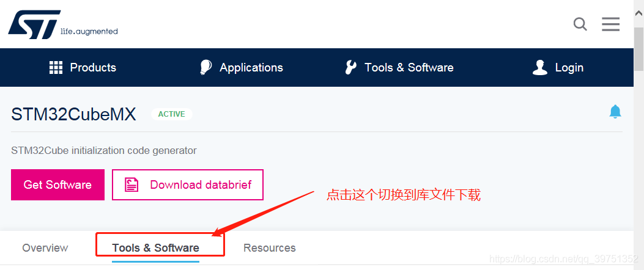
Task: Open Tools & Software in the navigation bar
Action: coord(399,67)
